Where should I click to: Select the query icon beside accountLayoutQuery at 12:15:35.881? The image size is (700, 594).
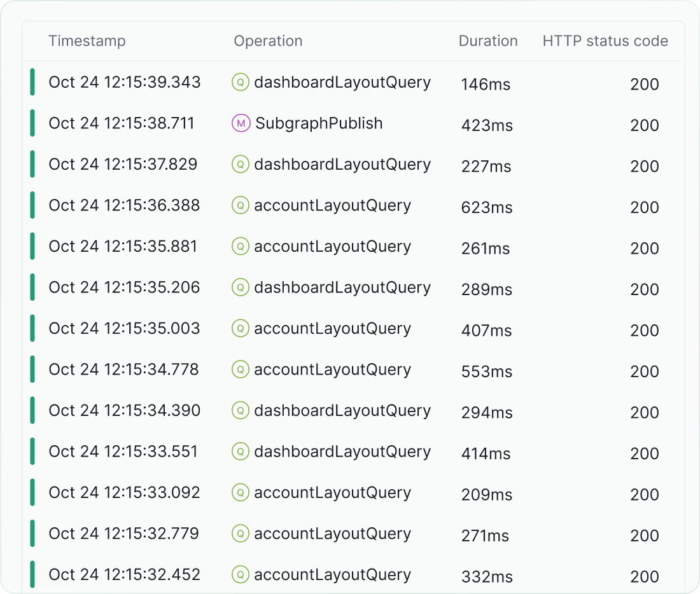tap(240, 246)
